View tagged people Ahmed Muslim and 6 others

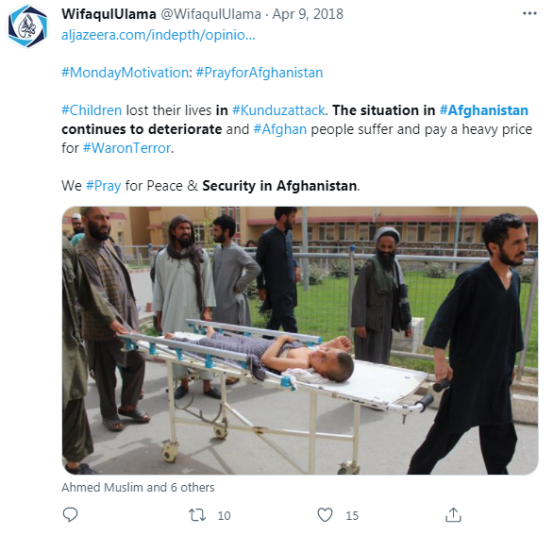pos(138,488)
